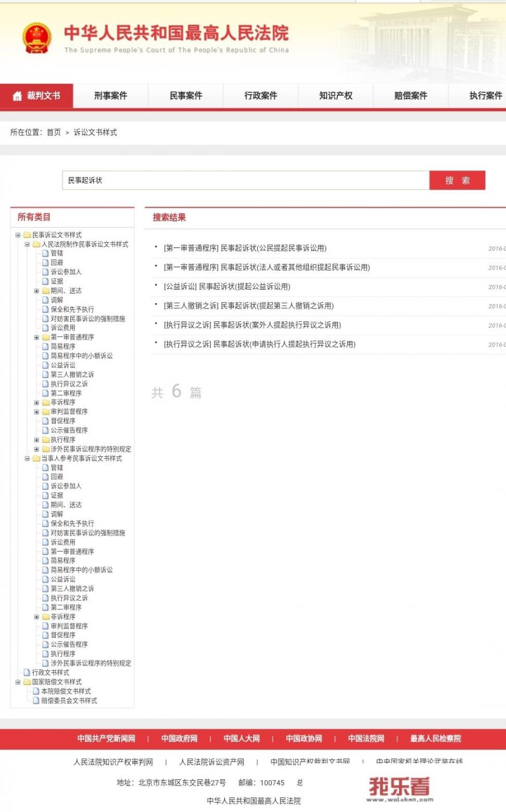Select 管辖 under 人民法院制作民事诉讼文书样式
The width and height of the screenshot is (506, 812).
point(57,253)
